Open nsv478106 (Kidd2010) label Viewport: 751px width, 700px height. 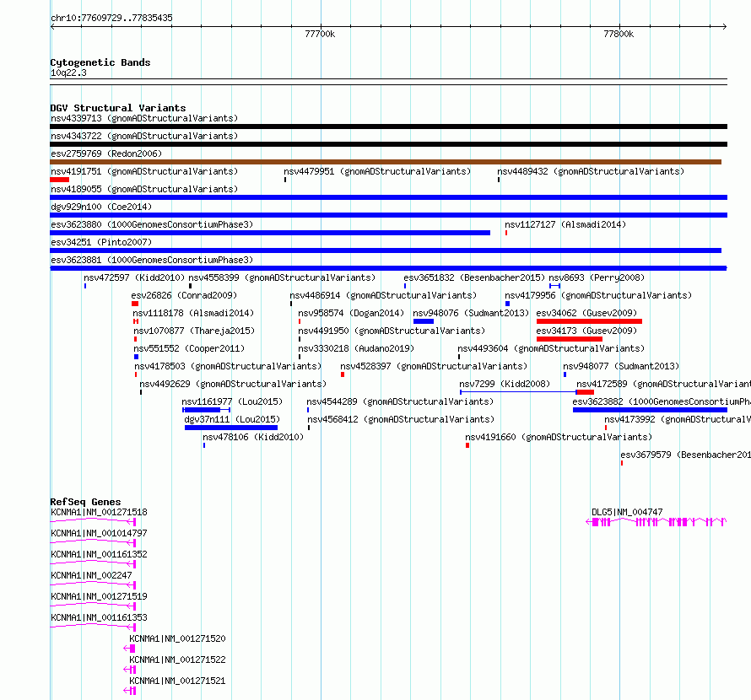click(x=253, y=437)
